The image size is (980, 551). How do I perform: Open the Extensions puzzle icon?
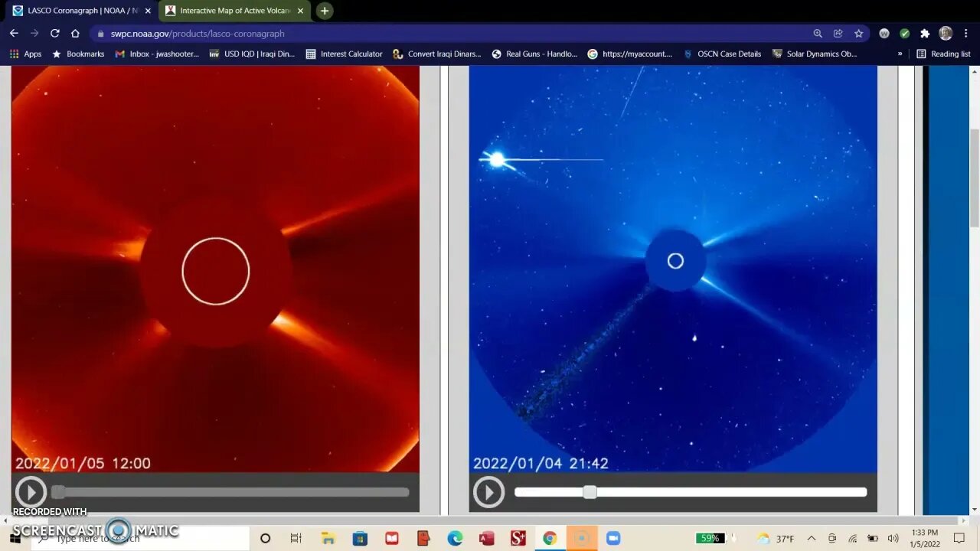[925, 34]
